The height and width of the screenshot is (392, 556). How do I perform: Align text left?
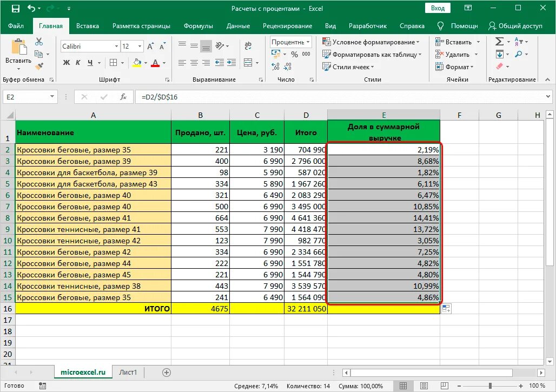(182, 63)
